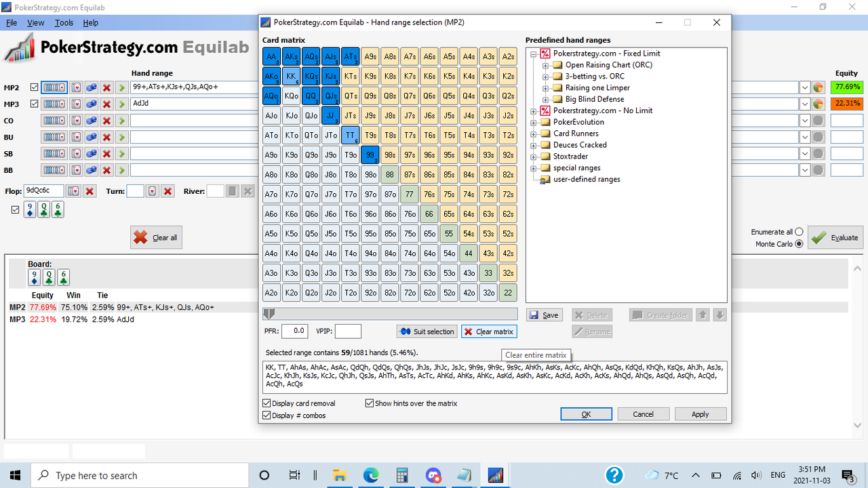Open the MP2 hand range dropdown arrow

(x=804, y=87)
